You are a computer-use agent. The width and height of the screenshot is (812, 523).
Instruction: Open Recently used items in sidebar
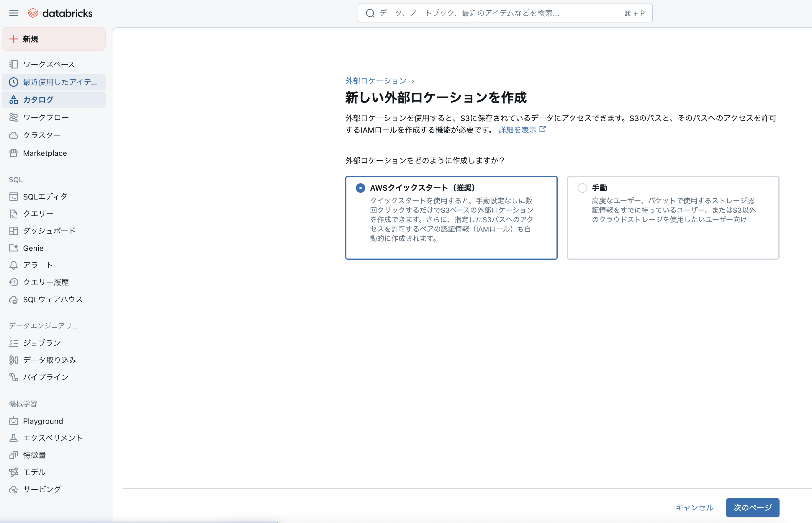(x=54, y=82)
